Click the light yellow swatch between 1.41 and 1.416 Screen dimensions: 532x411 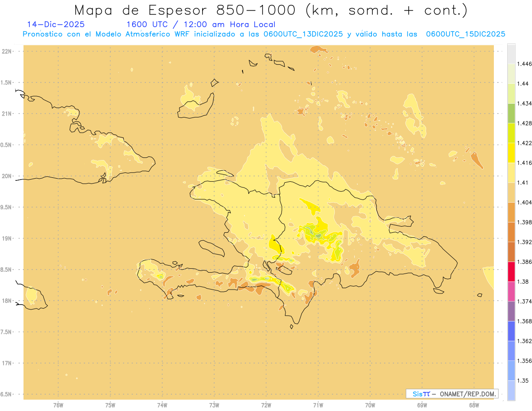pos(512,172)
